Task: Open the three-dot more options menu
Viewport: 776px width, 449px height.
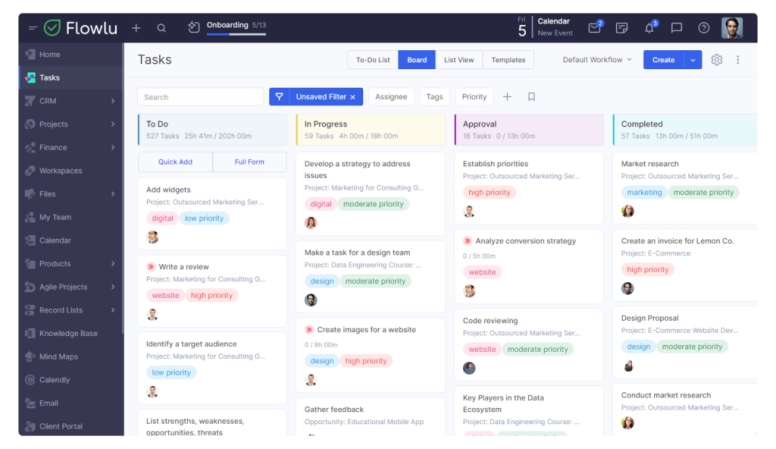Action: coord(738,60)
